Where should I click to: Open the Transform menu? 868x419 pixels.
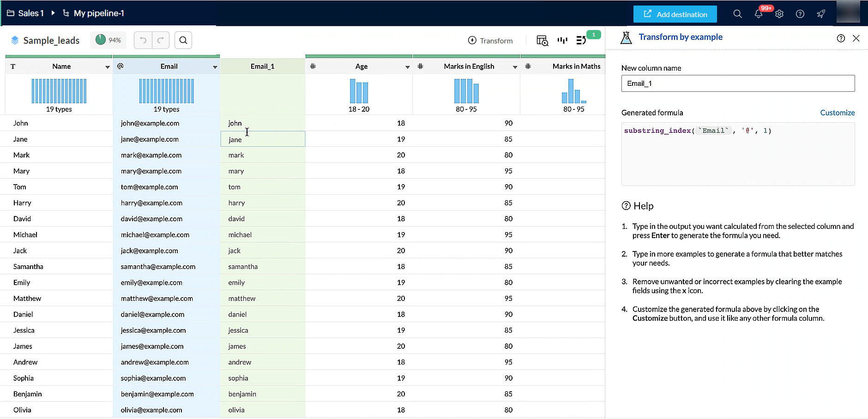coord(490,41)
